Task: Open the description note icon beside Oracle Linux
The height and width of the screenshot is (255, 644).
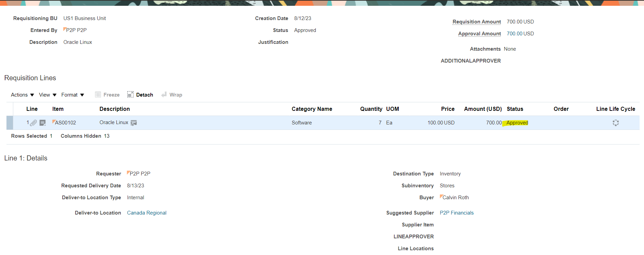Action: click(x=134, y=123)
